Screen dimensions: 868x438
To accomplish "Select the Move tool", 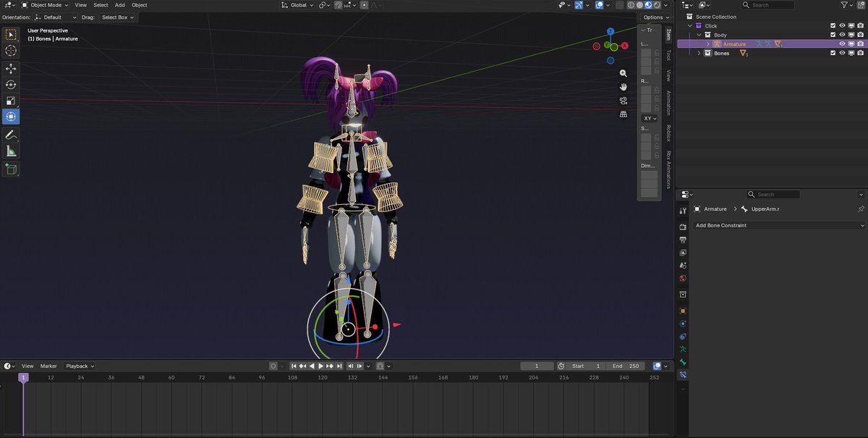I will tap(11, 69).
